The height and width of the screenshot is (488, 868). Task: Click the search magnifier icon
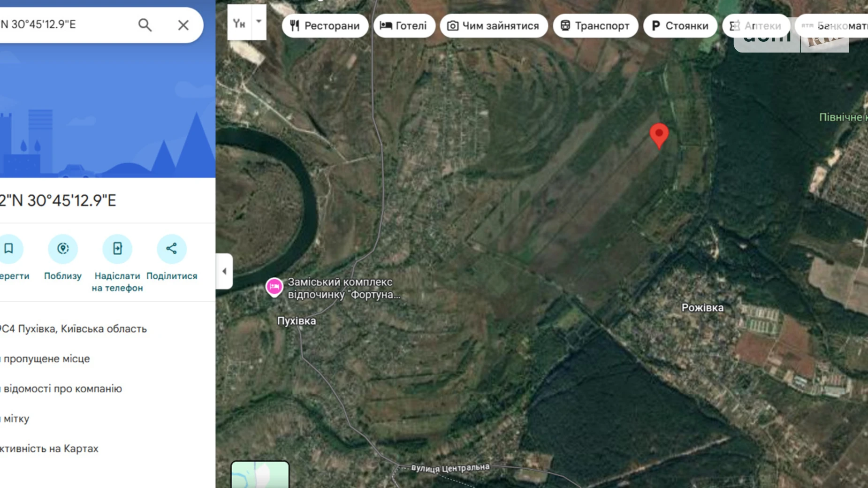tap(145, 25)
